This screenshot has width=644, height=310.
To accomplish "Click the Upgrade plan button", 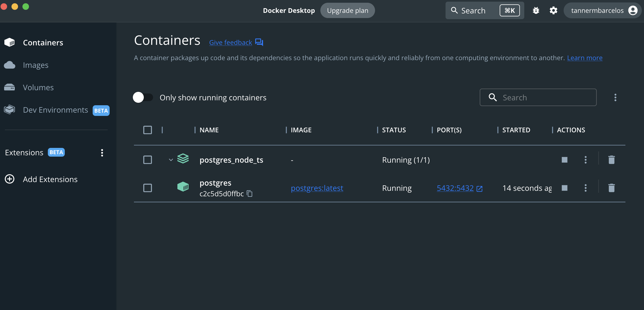I will 347,11.
